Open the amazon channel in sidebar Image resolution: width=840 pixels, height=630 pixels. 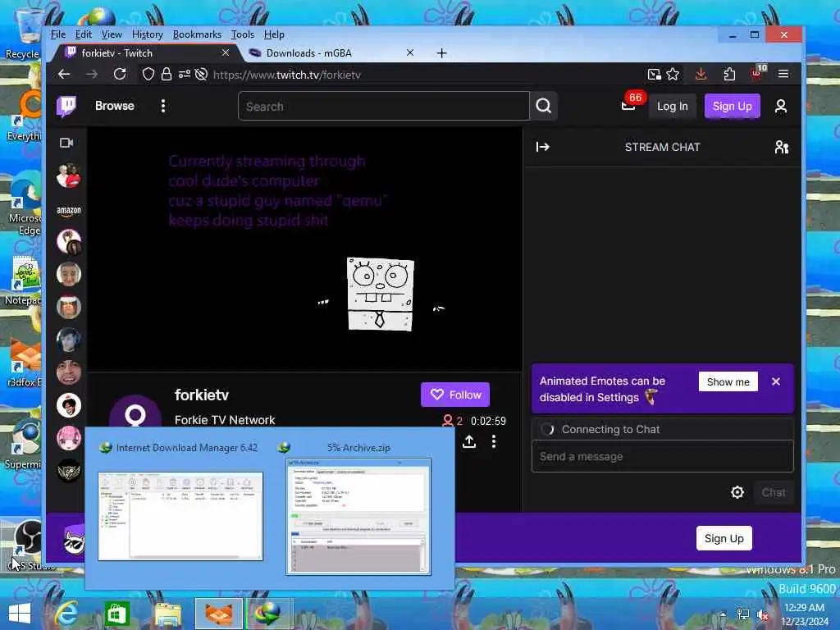tap(69, 210)
